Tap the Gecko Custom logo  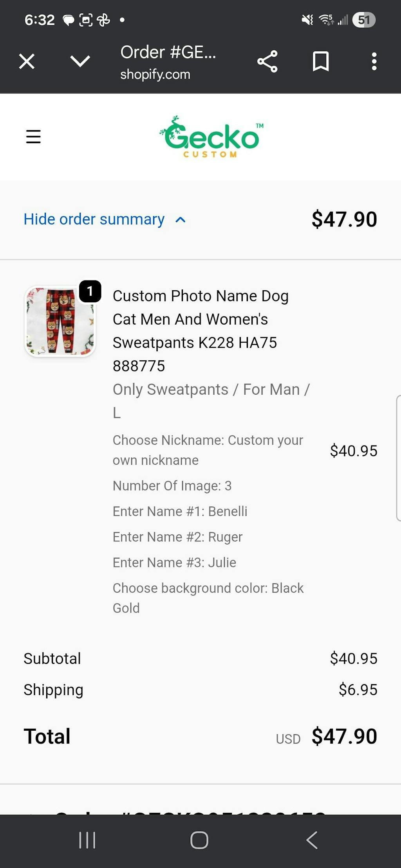click(x=211, y=137)
